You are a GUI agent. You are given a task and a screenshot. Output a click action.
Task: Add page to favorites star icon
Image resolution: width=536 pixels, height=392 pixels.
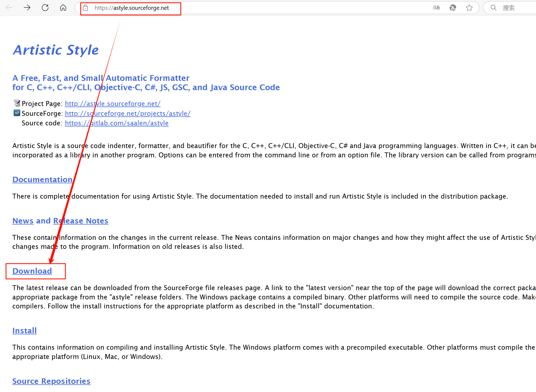[469, 8]
